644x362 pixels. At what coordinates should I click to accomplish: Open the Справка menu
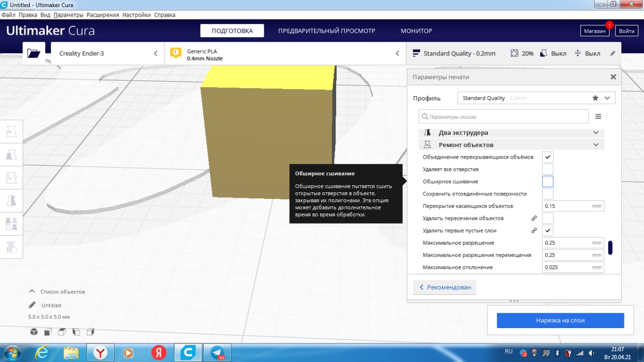point(165,15)
